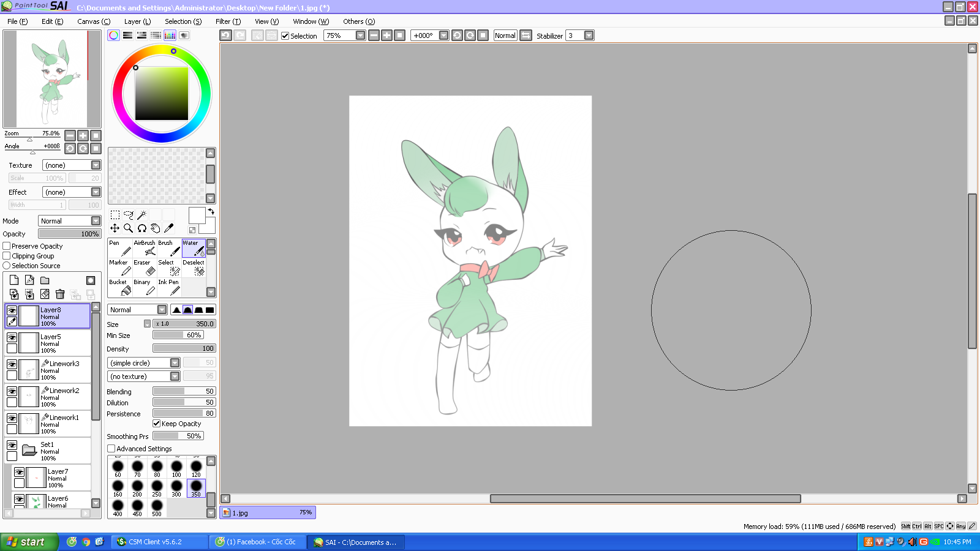Select the zoom magnifier tool
Viewport: 980px width, 551px height.
pyautogui.click(x=128, y=228)
